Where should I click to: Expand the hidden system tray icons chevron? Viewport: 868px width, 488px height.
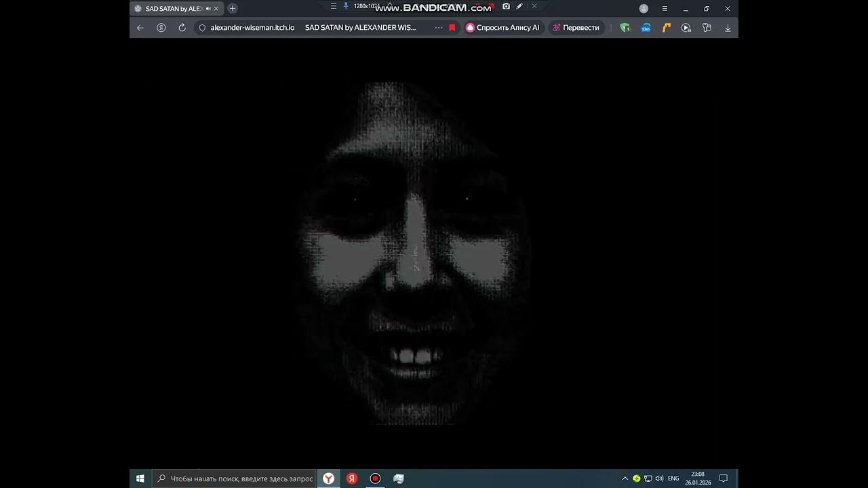[625, 479]
